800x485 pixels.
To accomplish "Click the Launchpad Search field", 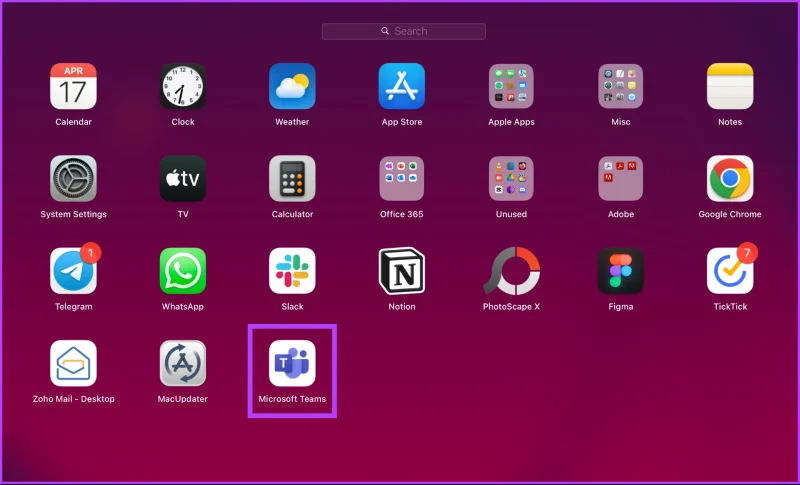I will 404,31.
